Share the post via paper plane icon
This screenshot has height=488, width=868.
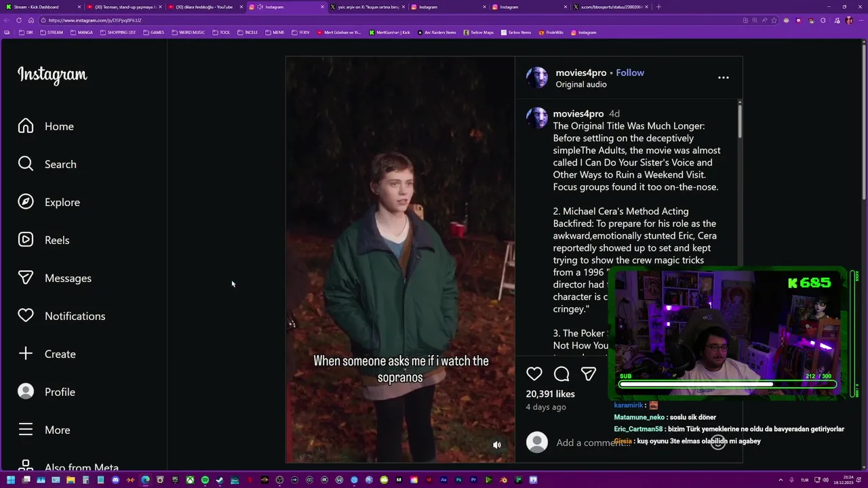(x=589, y=373)
